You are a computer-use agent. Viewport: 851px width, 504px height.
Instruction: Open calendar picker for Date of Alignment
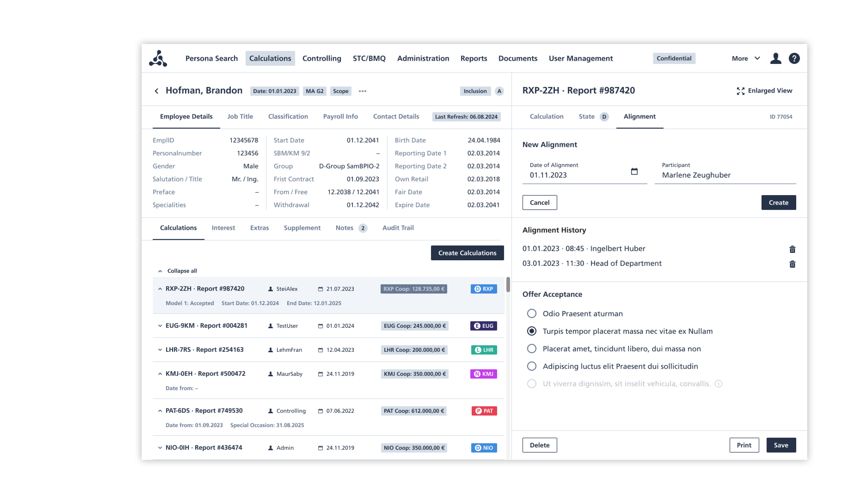pyautogui.click(x=634, y=171)
